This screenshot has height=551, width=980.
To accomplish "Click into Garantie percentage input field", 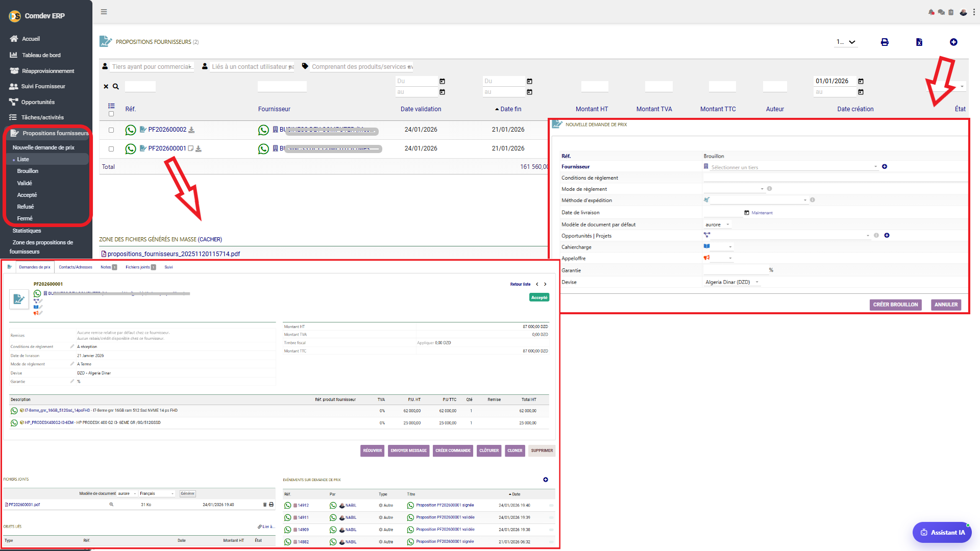I will (736, 270).
